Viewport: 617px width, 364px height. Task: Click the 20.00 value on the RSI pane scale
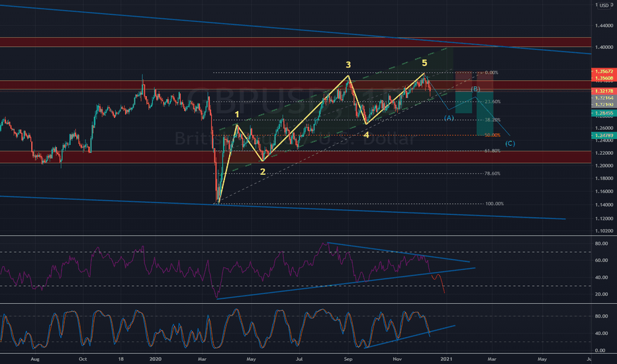601,295
